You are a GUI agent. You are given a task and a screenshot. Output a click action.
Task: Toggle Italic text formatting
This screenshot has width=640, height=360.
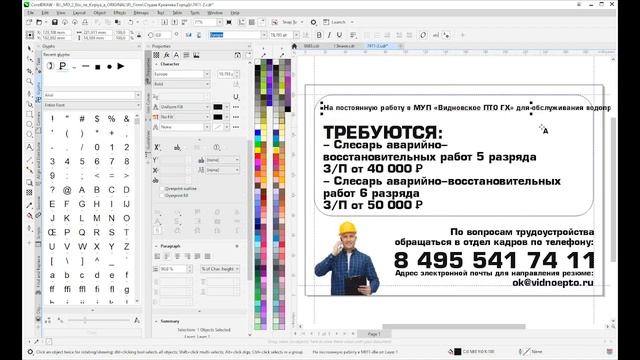329,35
